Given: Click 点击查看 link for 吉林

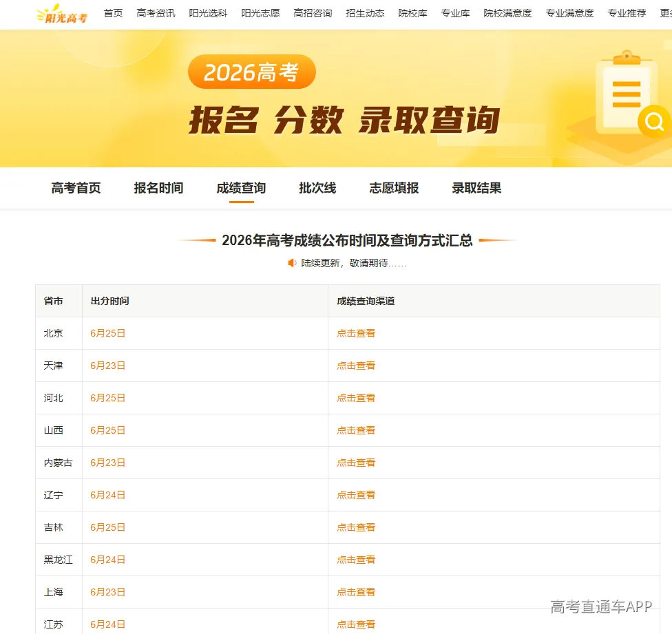Looking at the screenshot, I should pyautogui.click(x=356, y=527).
